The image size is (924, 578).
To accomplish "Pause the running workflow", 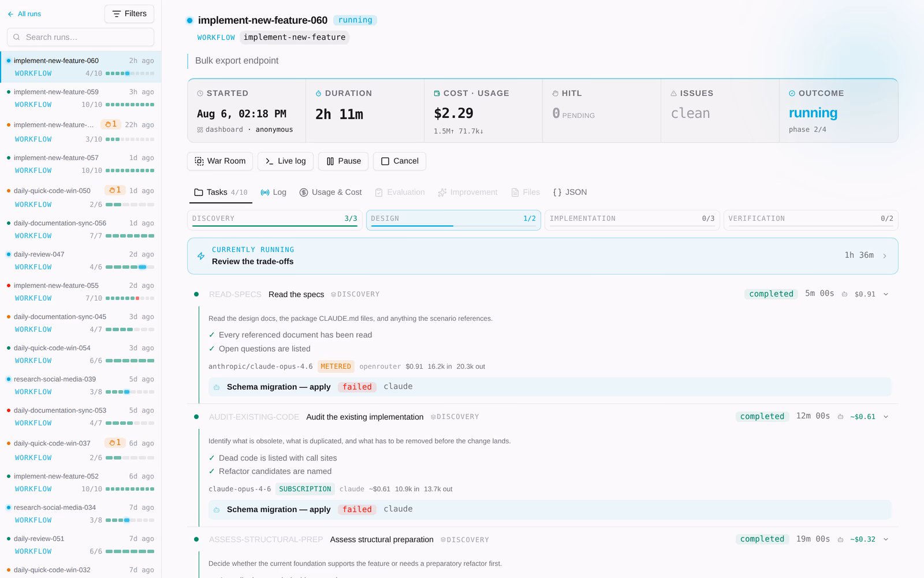I will tap(344, 161).
